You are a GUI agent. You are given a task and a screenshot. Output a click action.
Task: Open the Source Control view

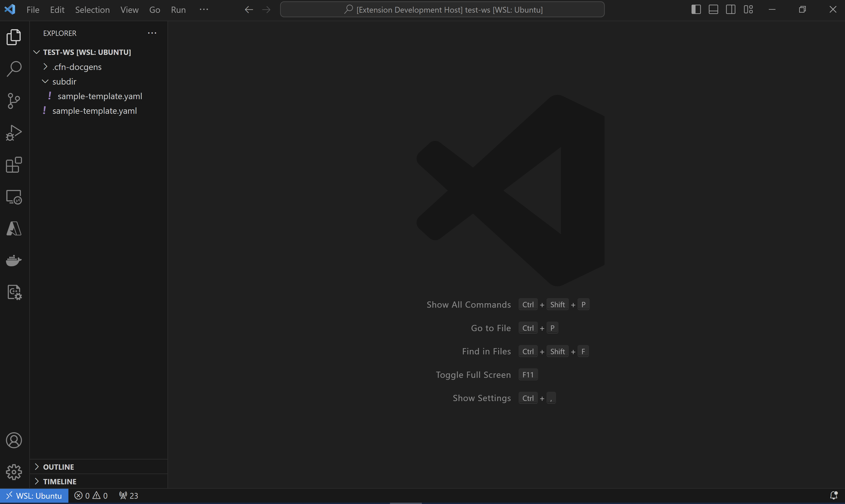point(14,101)
